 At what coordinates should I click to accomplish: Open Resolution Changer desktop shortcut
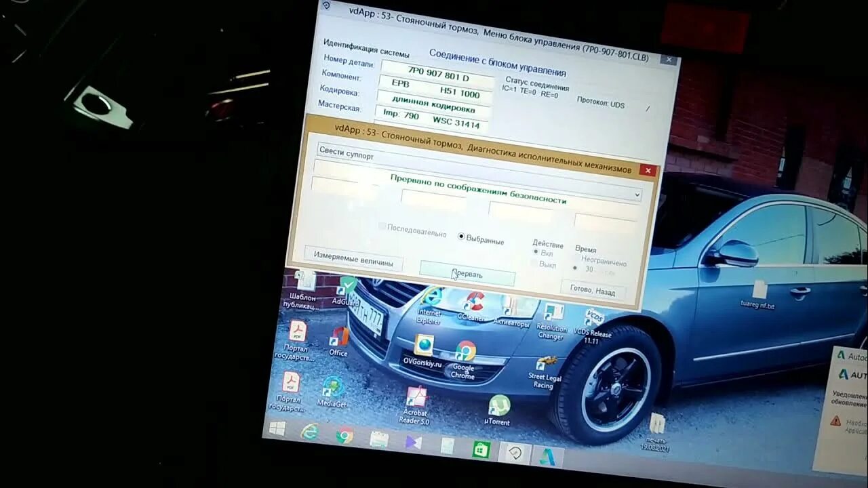(552, 321)
